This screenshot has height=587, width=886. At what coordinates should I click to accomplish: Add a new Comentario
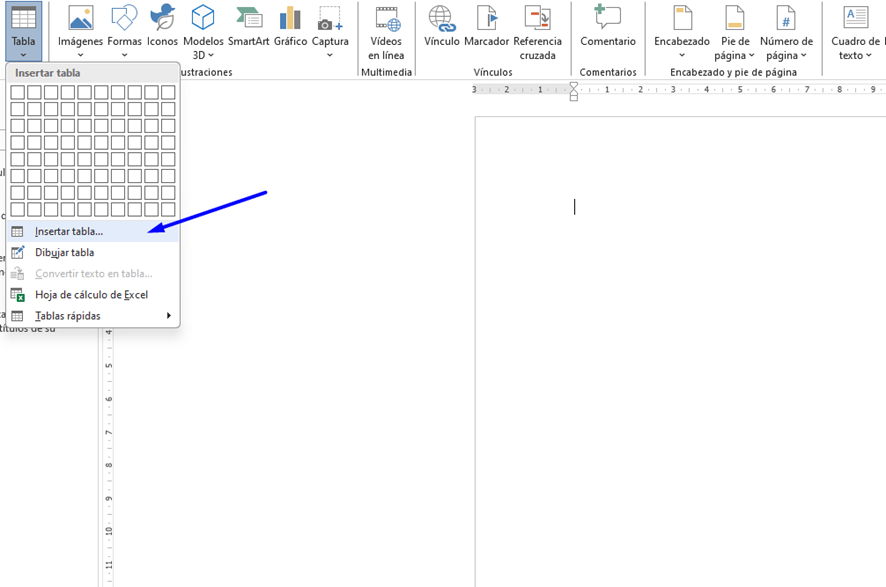607,27
